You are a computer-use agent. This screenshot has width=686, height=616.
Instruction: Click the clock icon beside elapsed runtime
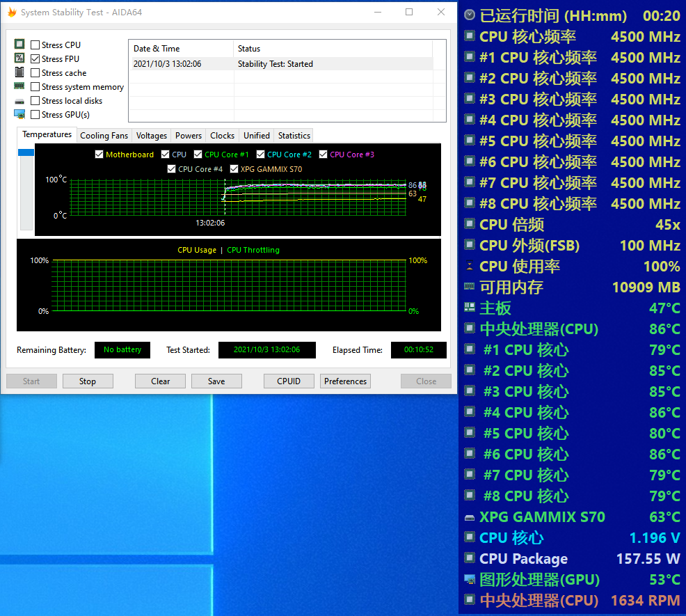click(470, 15)
